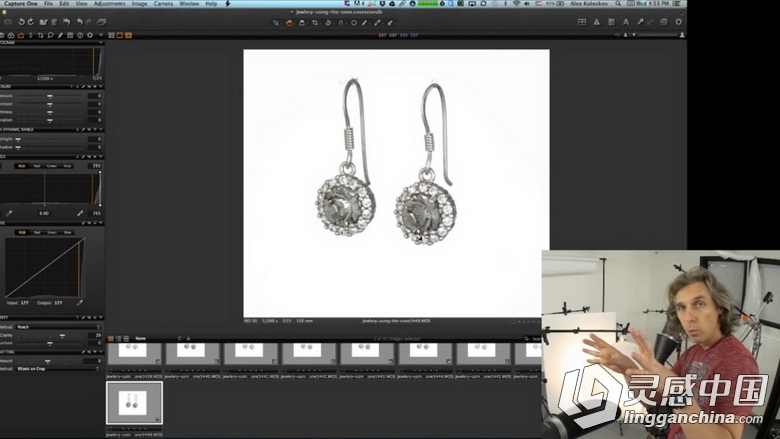Image resolution: width=780 pixels, height=439 pixels.
Task: Toggle exposure warning triangle icon
Action: click(x=596, y=22)
